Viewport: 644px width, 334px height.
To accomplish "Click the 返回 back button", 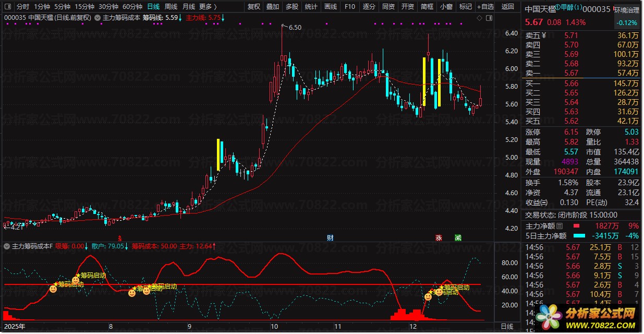I will [x=507, y=7].
